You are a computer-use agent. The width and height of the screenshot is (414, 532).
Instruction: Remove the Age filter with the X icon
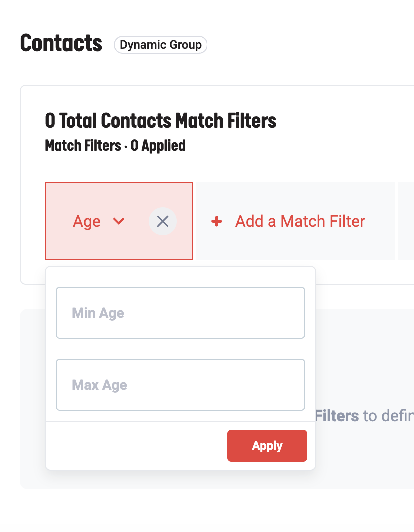point(163,221)
